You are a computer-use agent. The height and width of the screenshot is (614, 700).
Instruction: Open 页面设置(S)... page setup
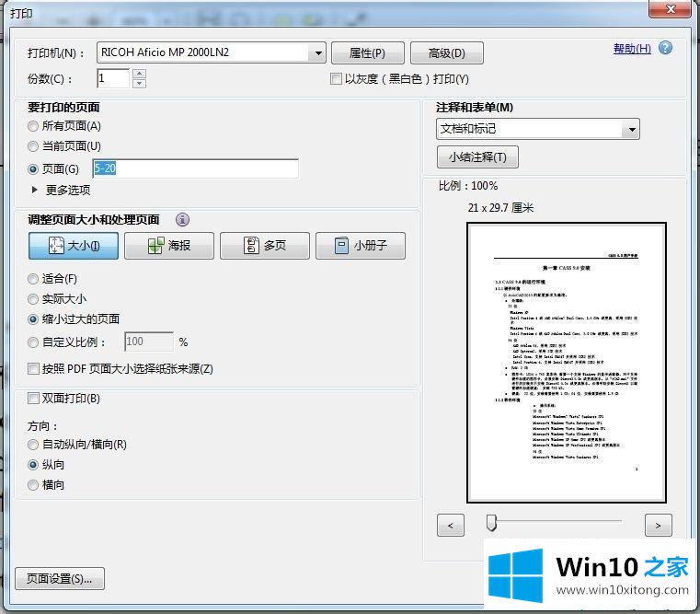60,579
